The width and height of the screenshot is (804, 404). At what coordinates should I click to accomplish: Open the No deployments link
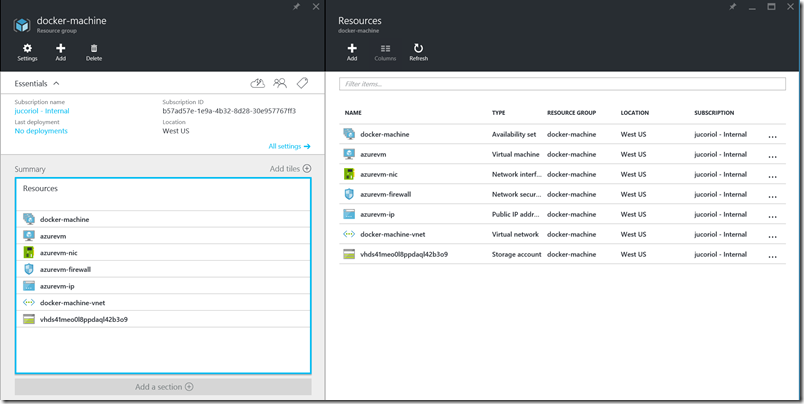pos(41,131)
